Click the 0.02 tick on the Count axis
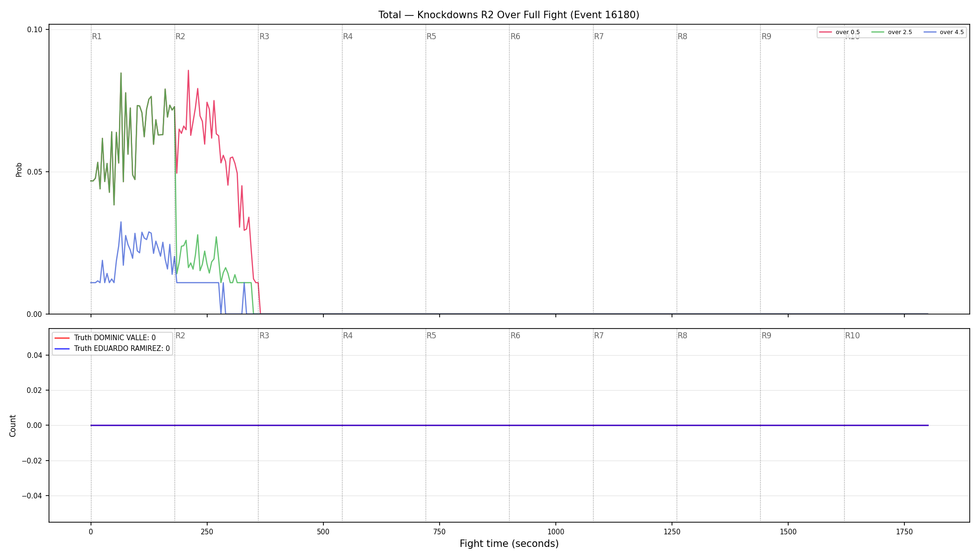 click(x=35, y=391)
